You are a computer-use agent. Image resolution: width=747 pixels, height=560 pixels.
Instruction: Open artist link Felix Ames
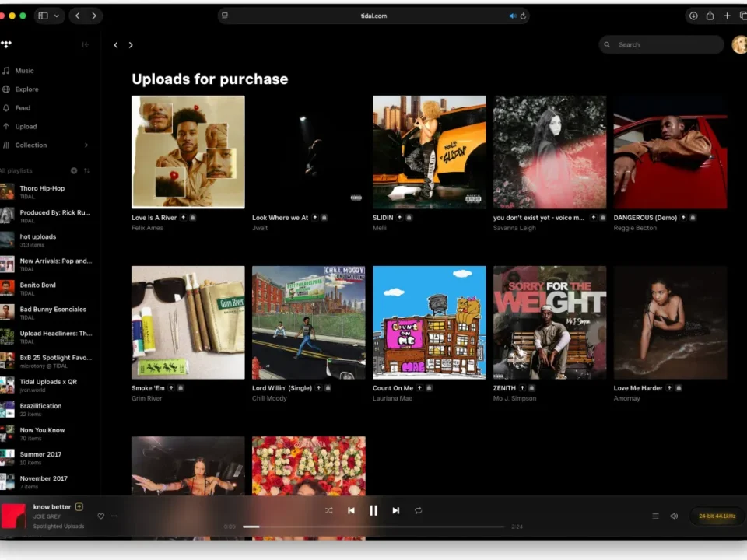(x=147, y=228)
